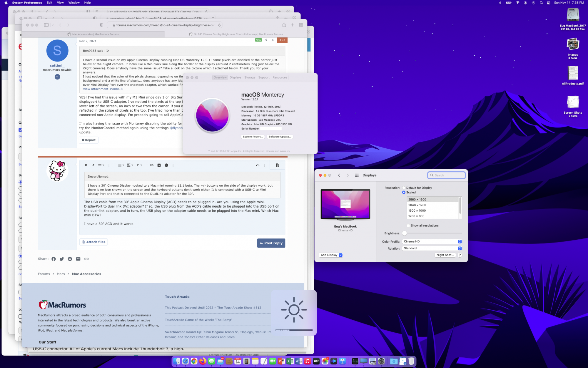Open View attachment 1900018 link
This screenshot has width=588, height=368.
point(103,89)
